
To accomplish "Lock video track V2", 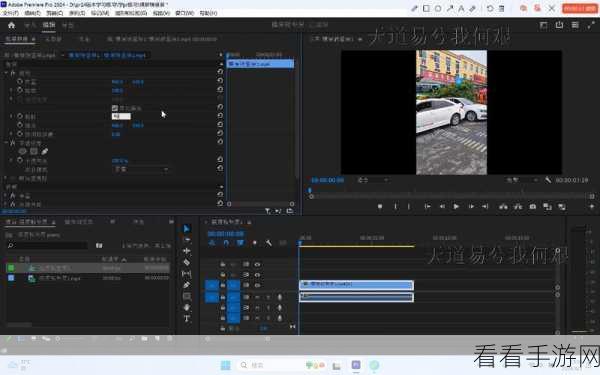I will pyautogui.click(x=223, y=275).
